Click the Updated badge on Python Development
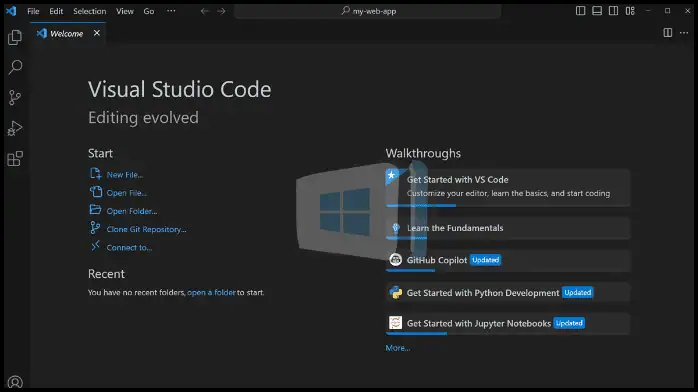 (577, 292)
